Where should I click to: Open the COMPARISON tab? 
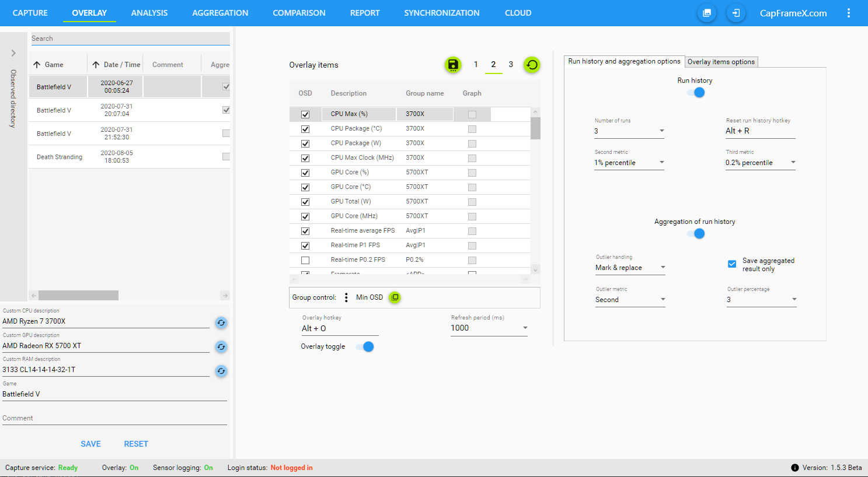click(299, 13)
